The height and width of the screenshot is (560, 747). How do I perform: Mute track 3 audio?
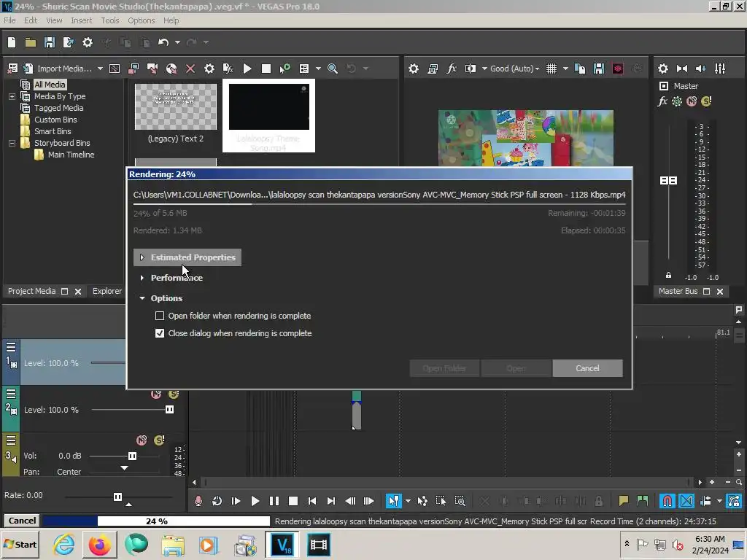142,440
